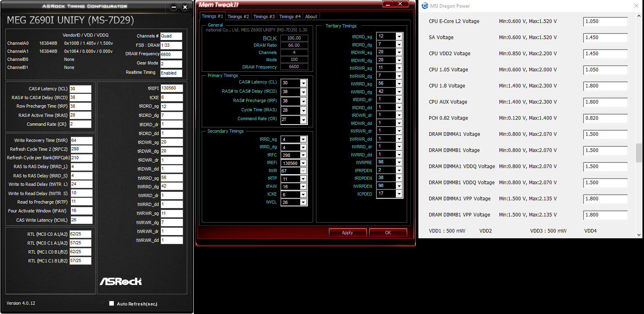Viewport: 644px width, 314px height.
Task: Click the MSI Dragon Power title bar icon
Action: click(424, 6)
